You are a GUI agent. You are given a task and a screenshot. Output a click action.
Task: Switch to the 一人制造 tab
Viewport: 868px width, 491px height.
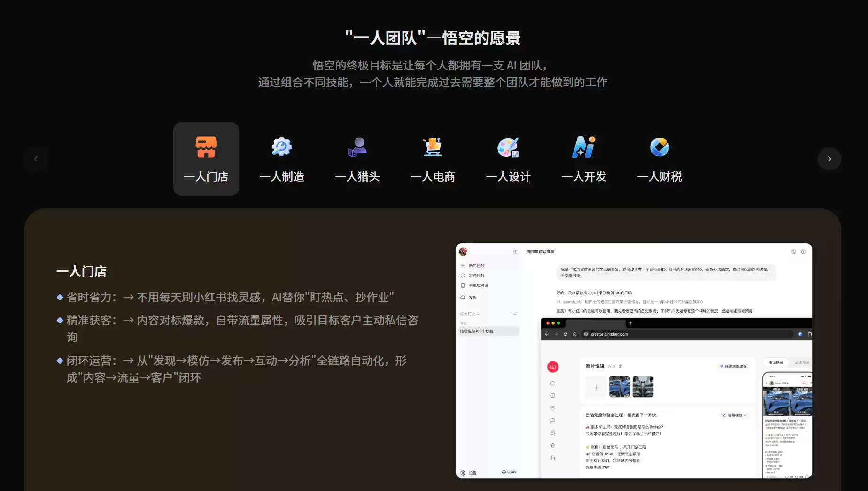tap(282, 159)
